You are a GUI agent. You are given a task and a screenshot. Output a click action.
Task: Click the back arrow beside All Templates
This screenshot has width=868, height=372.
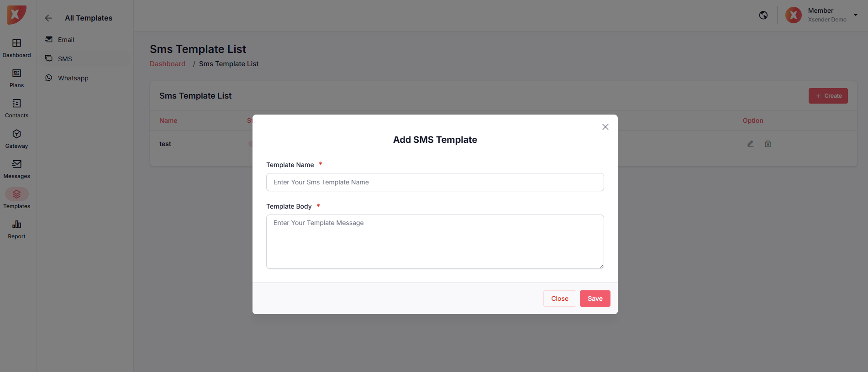click(x=48, y=18)
